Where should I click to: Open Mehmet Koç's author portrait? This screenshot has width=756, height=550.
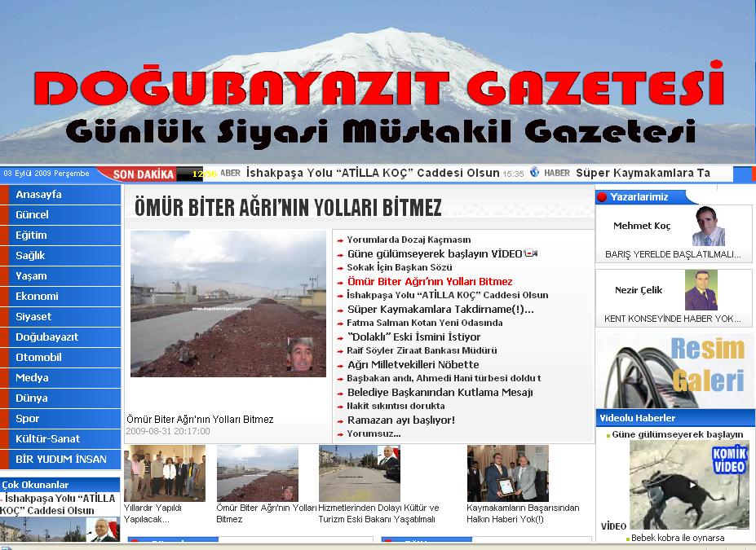click(708, 226)
